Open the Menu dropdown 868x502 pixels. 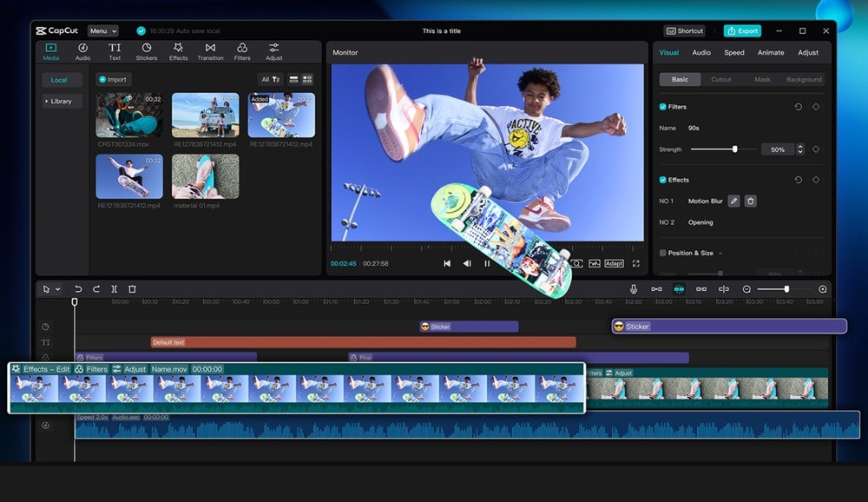[x=102, y=31]
